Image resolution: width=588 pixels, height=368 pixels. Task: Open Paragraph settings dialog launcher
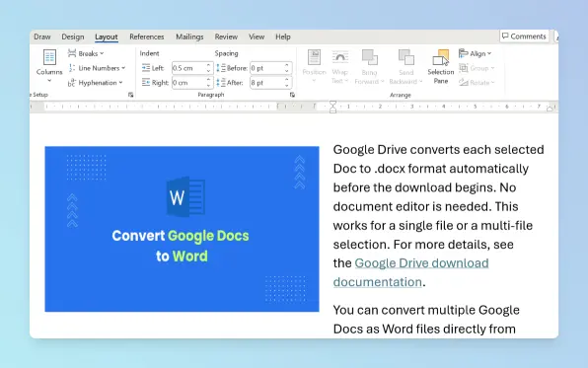pos(292,95)
